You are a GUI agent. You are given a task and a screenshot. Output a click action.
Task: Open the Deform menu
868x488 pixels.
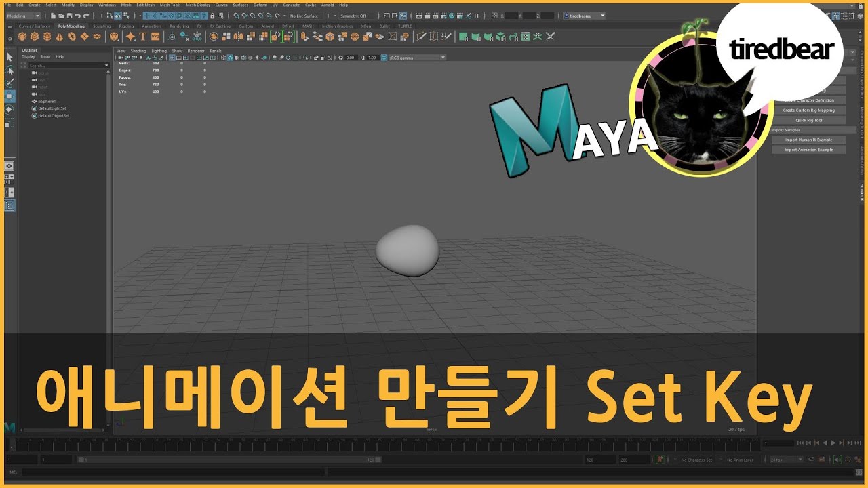point(260,5)
